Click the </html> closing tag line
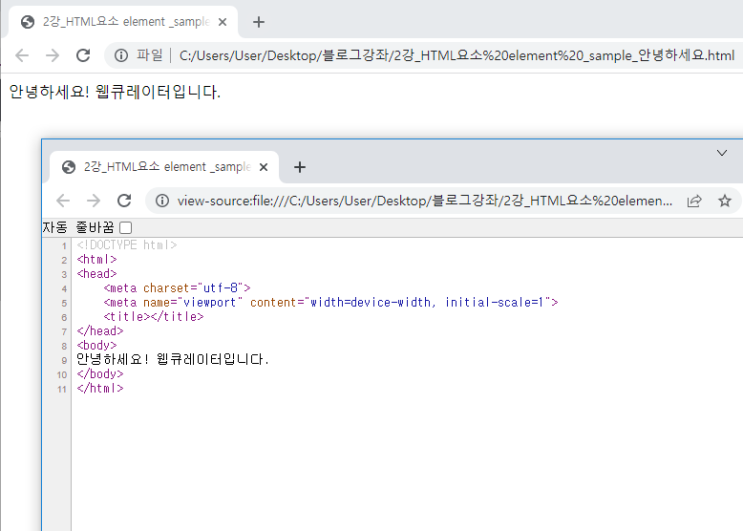Image resolution: width=743 pixels, height=531 pixels. 100,388
